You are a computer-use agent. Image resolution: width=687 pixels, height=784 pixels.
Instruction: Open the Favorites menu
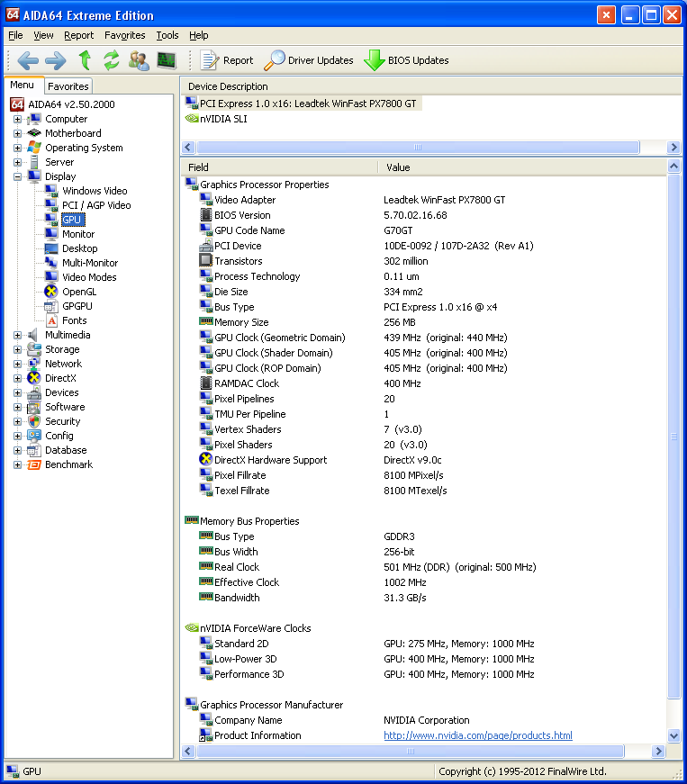[124, 35]
